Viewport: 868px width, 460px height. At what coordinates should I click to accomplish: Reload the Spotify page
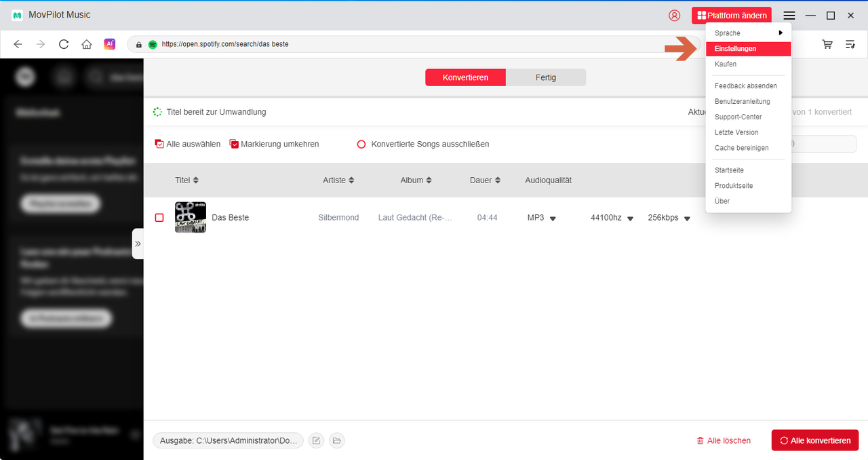pos(64,44)
